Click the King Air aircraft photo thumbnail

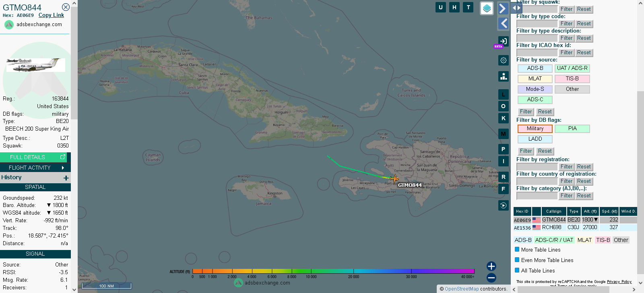[35, 65]
